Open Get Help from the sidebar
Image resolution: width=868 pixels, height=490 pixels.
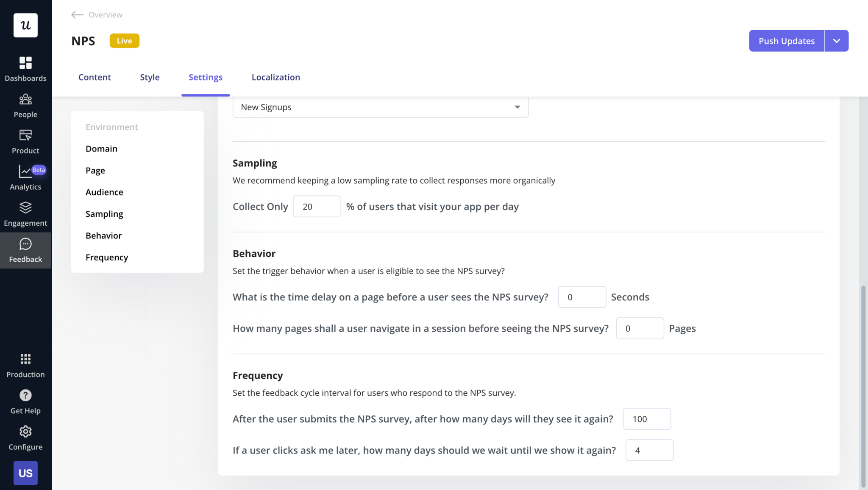[25, 401]
